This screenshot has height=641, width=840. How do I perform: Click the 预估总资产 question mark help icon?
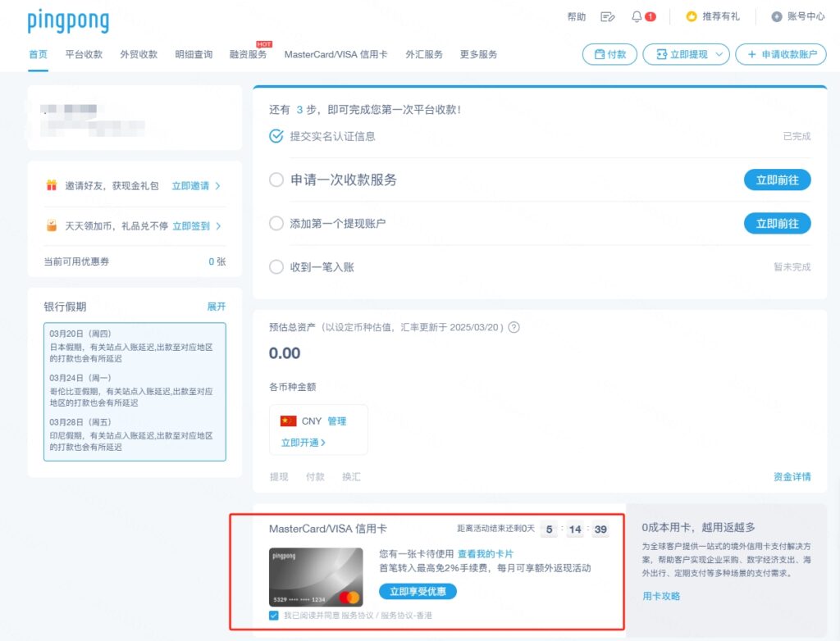514,327
